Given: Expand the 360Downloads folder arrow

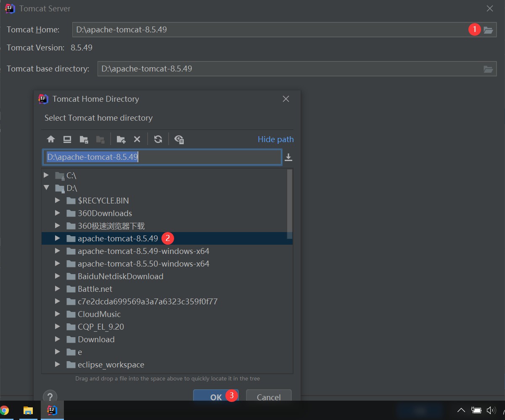Looking at the screenshot, I should [x=58, y=213].
